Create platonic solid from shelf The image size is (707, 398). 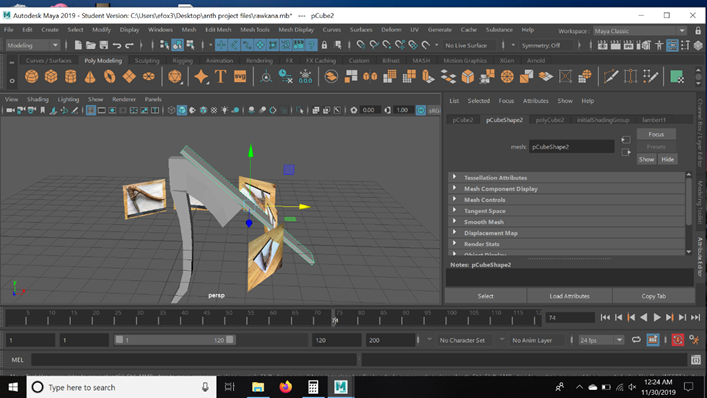[x=175, y=77]
